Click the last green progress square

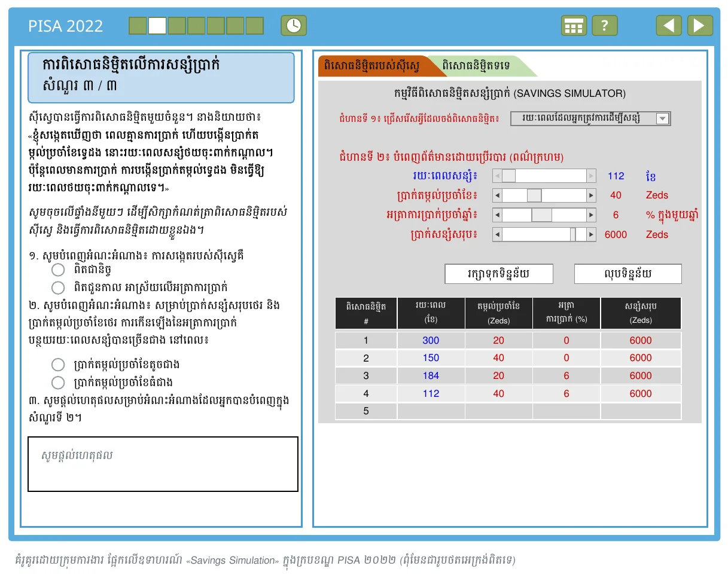pos(255,26)
